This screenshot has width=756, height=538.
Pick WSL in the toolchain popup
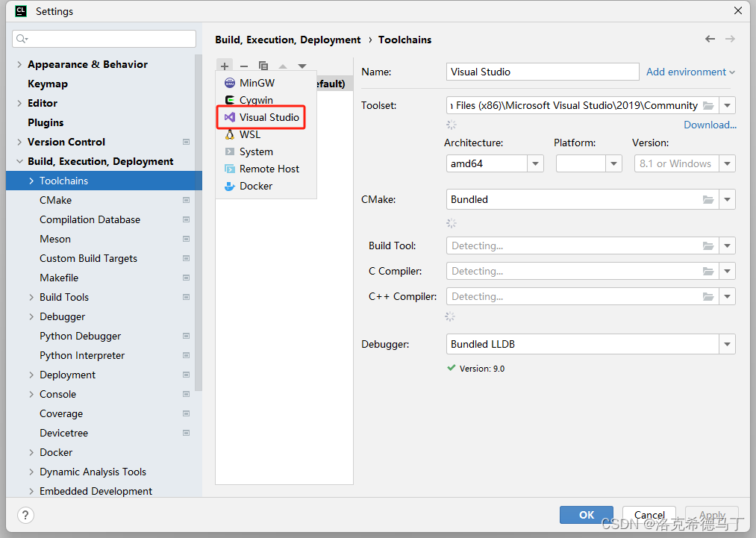coord(266,134)
